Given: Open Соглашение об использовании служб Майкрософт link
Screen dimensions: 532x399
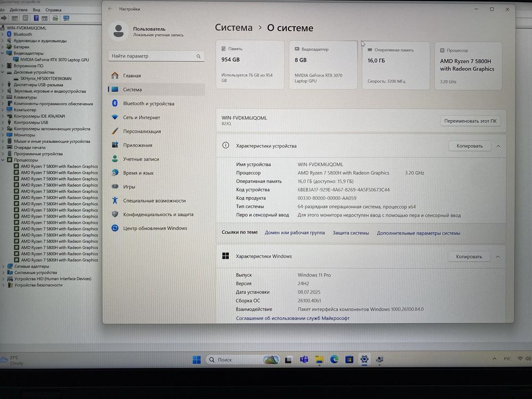Looking at the screenshot, I should pyautogui.click(x=293, y=318).
